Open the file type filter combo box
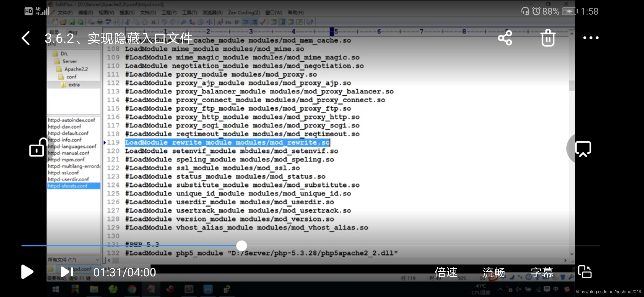Viewport: 644px width, 297px height. (74, 260)
